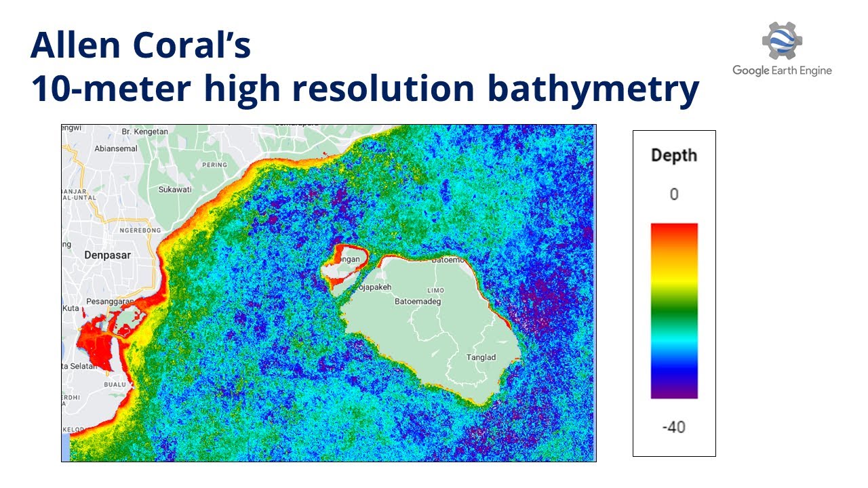
Task: Click the 'Denpasar' map label
Action: tap(107, 256)
